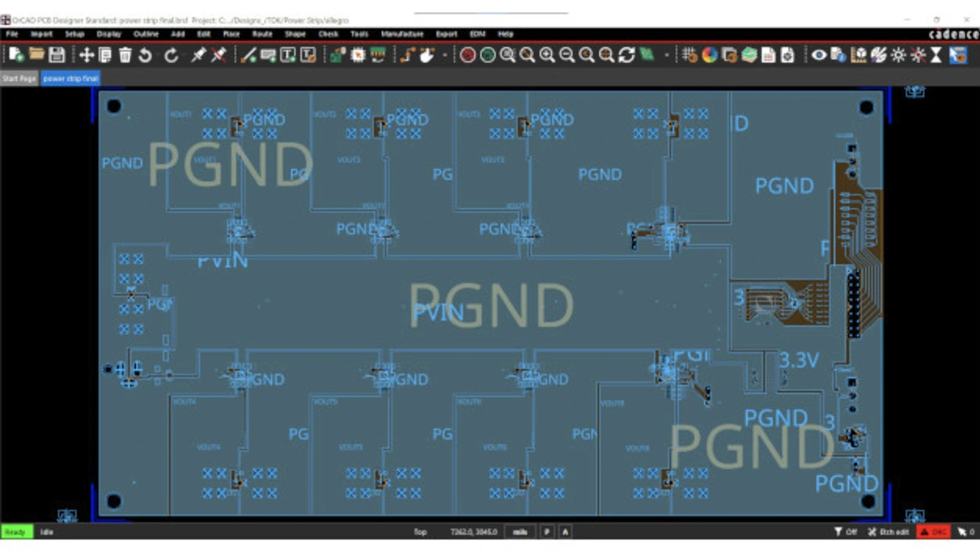
Task: Click the large PGND label at board center
Action: 491,305
